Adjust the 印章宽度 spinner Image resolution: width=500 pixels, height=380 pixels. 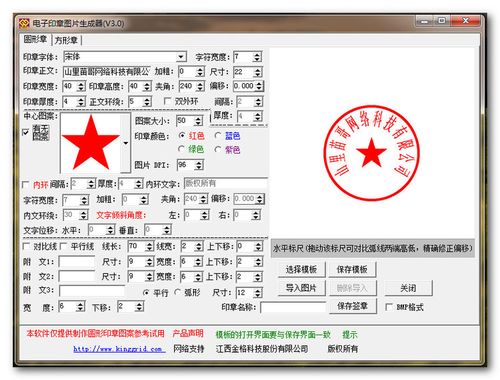[81, 86]
